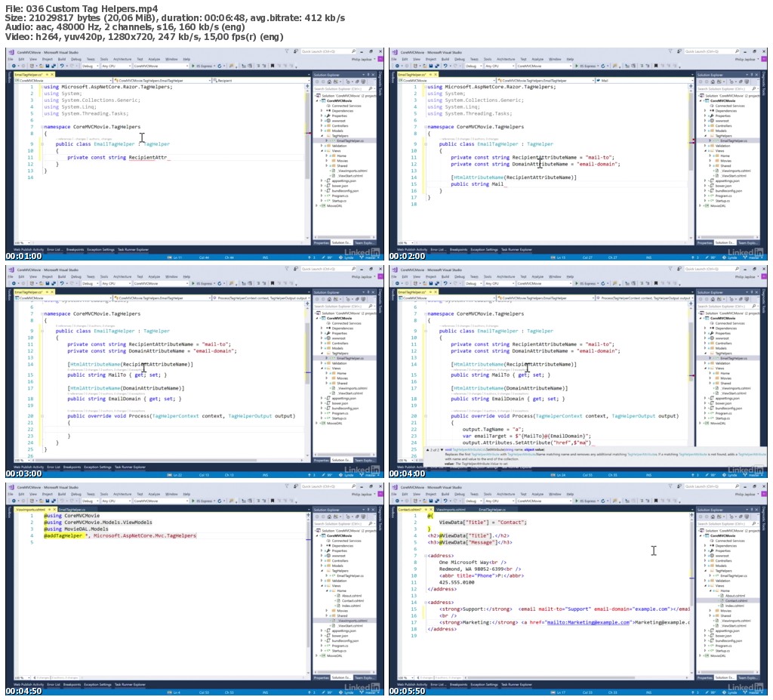Open the Build menu in the 00:02:00 frame
The image size is (773, 700).
[445, 59]
